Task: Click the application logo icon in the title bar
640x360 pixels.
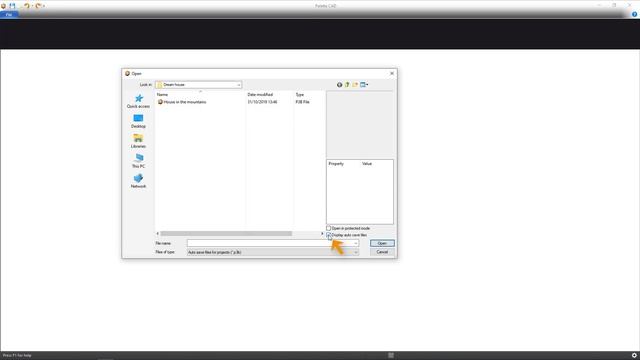Action: (x=3, y=6)
